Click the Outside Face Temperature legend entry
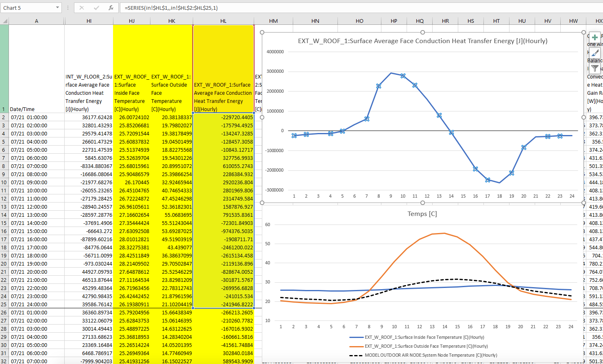The height and width of the screenshot is (364, 603). coord(419,346)
